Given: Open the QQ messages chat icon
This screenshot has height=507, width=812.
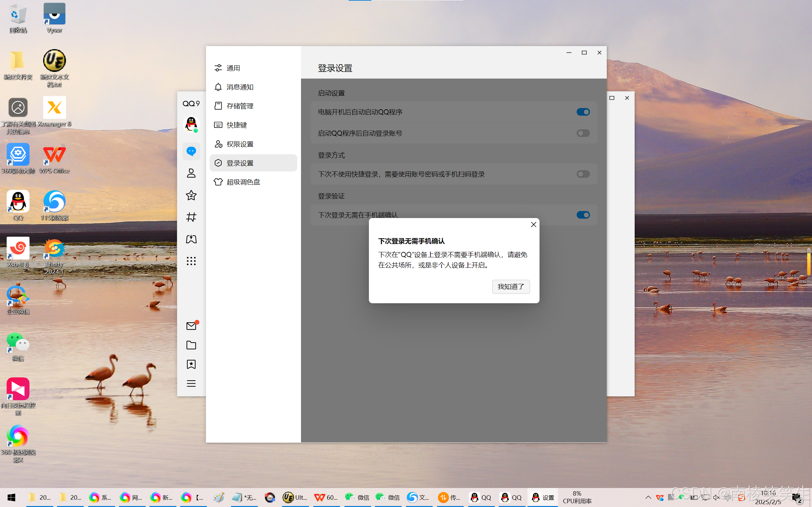Looking at the screenshot, I should [191, 151].
